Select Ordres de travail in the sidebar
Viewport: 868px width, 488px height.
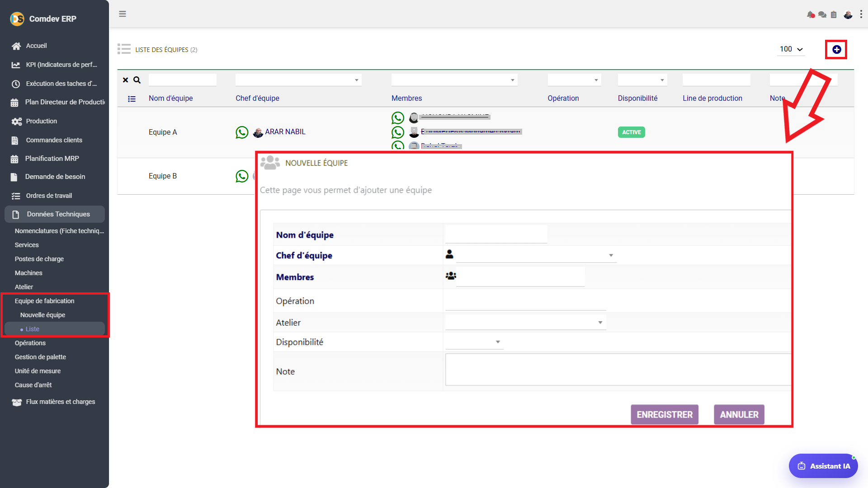tap(49, 196)
